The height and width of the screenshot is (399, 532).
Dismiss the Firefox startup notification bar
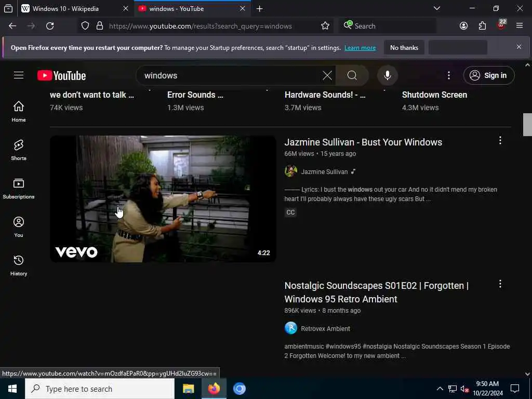(x=519, y=47)
